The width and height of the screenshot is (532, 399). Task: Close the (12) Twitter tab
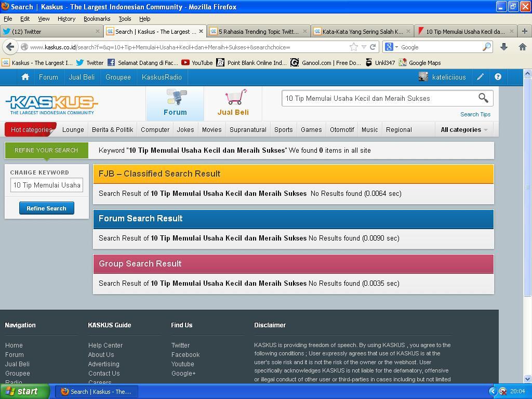point(97,31)
